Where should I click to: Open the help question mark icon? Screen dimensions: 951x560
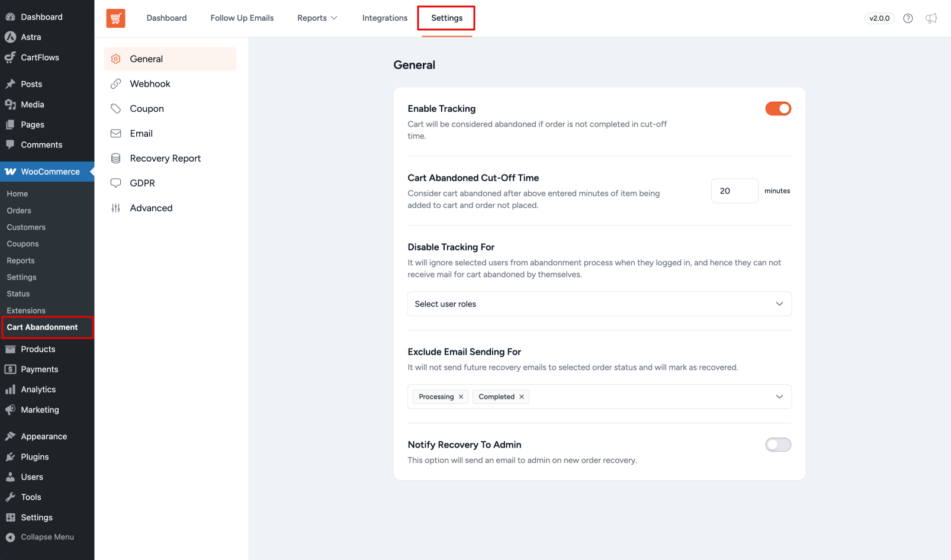908,18
